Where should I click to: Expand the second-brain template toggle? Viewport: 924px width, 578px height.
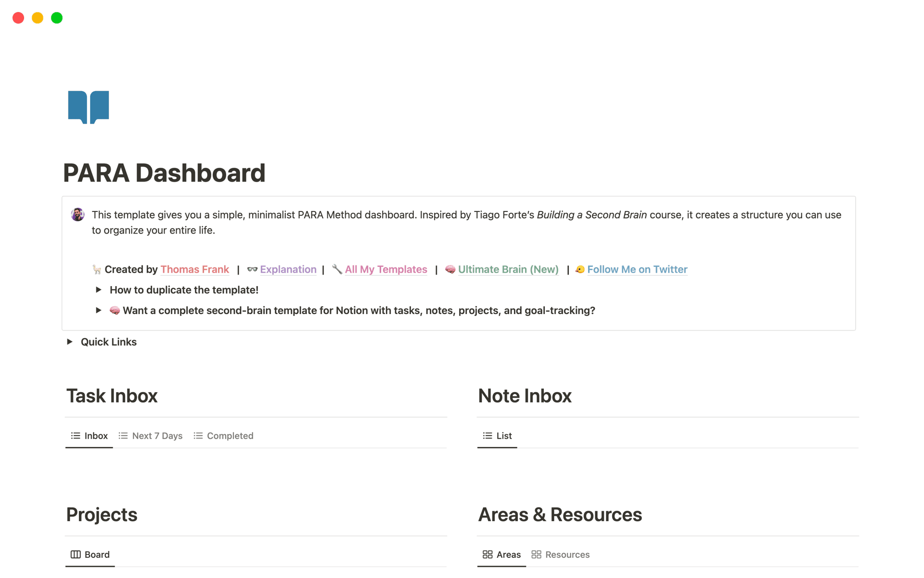click(99, 310)
